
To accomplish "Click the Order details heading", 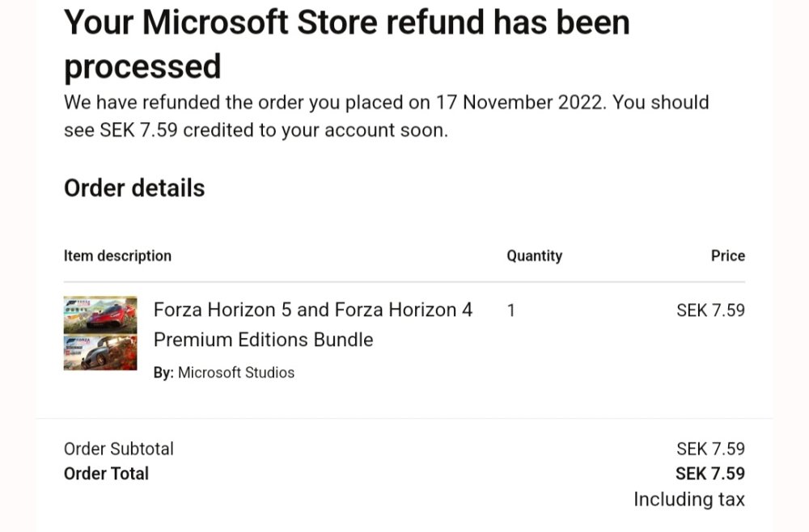I will tap(134, 188).
